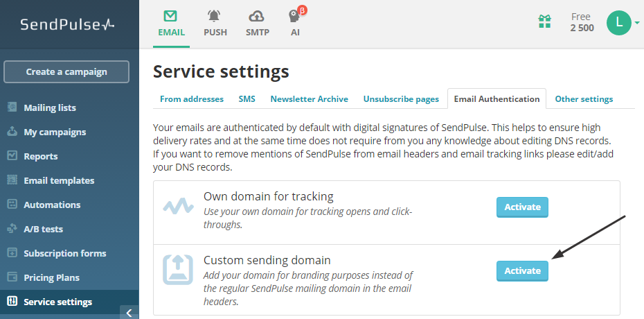
Task: Click the Custom sending domain title
Action: pyautogui.click(x=267, y=260)
